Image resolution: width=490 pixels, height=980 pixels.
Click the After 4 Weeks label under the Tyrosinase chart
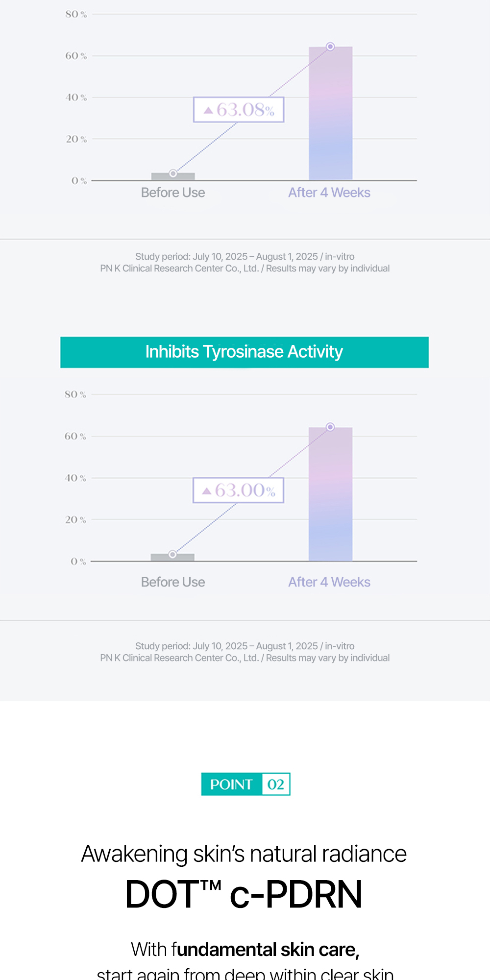(329, 582)
